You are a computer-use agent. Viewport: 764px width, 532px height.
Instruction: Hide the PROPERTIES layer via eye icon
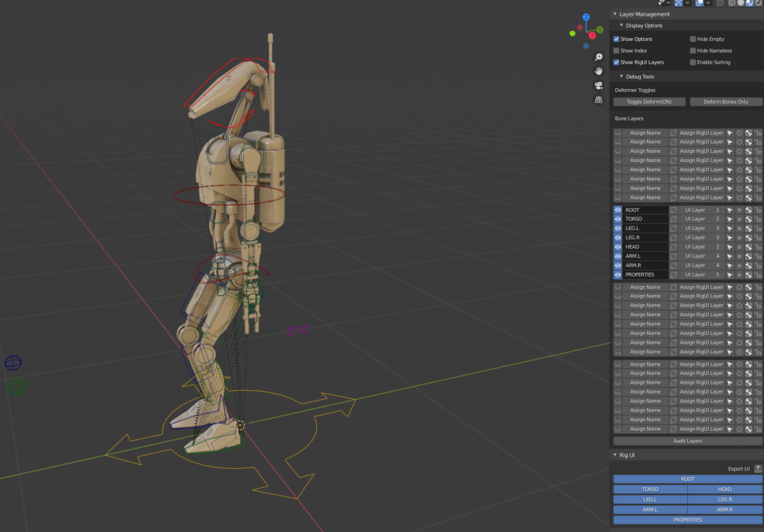click(617, 275)
